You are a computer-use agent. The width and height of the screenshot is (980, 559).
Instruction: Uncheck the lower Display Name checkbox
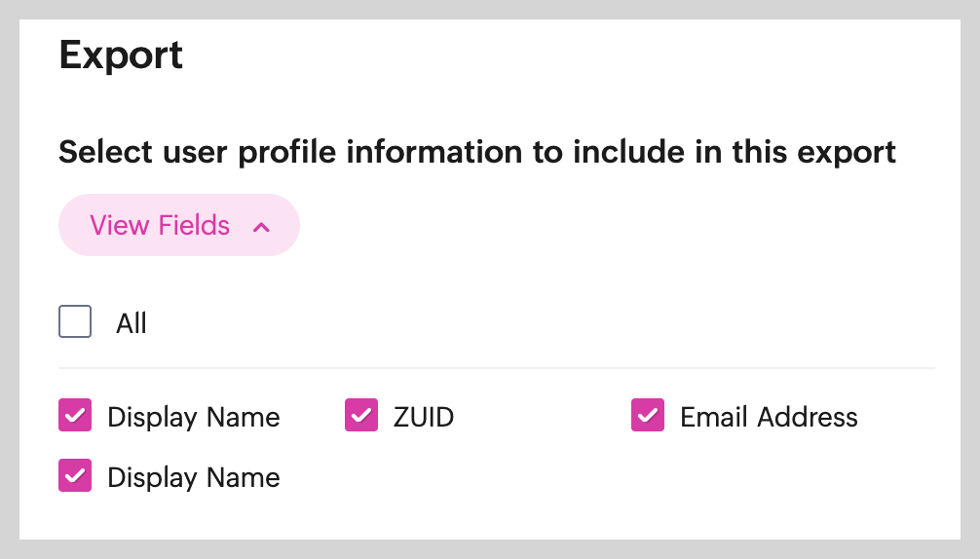(75, 476)
